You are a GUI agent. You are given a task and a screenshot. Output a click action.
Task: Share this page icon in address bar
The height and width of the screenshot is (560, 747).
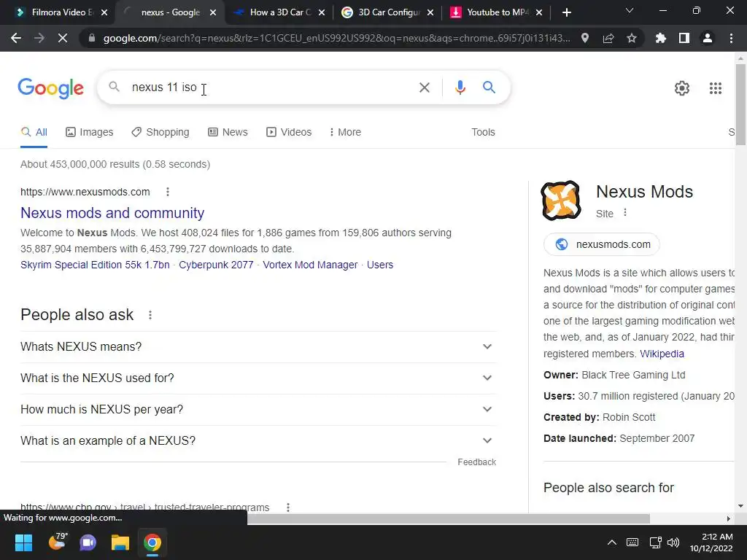click(608, 38)
